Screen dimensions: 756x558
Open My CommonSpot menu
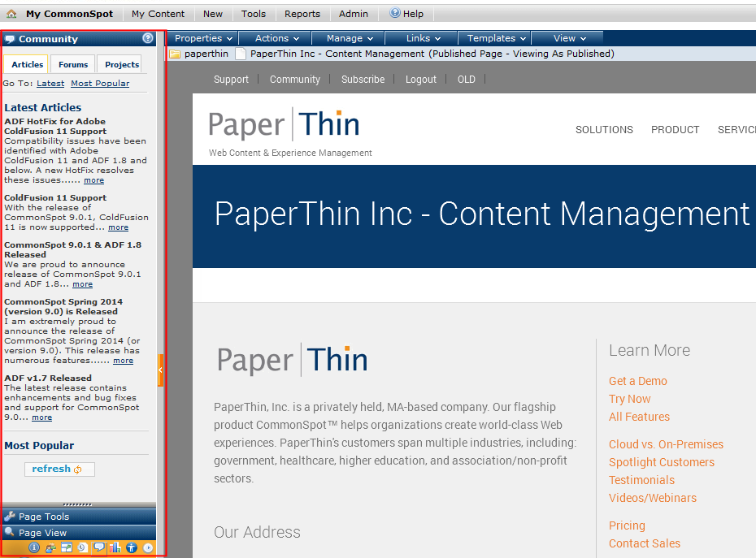tap(69, 14)
